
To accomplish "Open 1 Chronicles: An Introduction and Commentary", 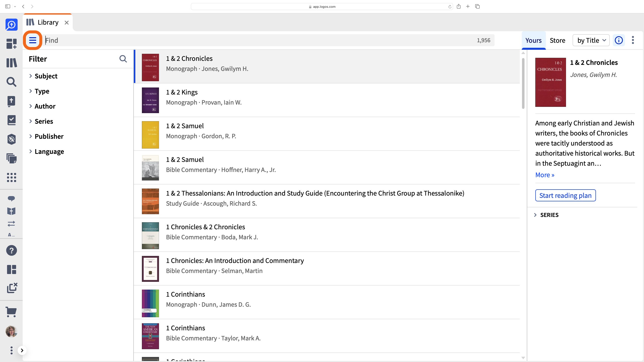I will pos(327,268).
